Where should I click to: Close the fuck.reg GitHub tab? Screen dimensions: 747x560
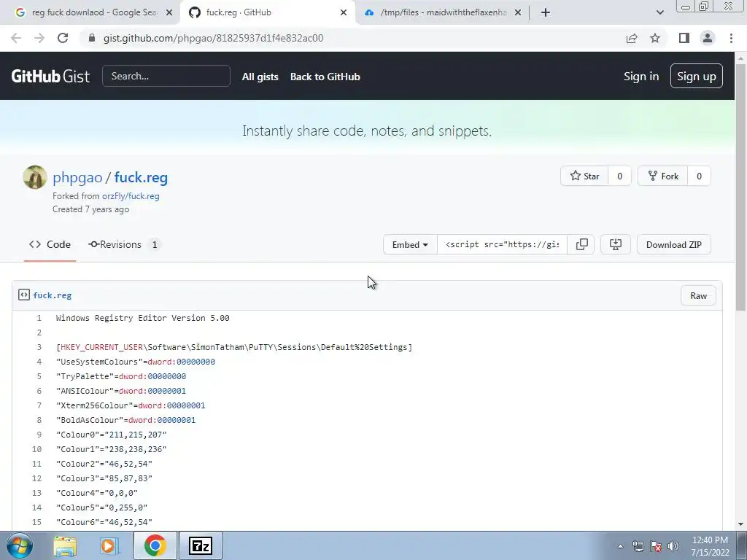pos(344,12)
